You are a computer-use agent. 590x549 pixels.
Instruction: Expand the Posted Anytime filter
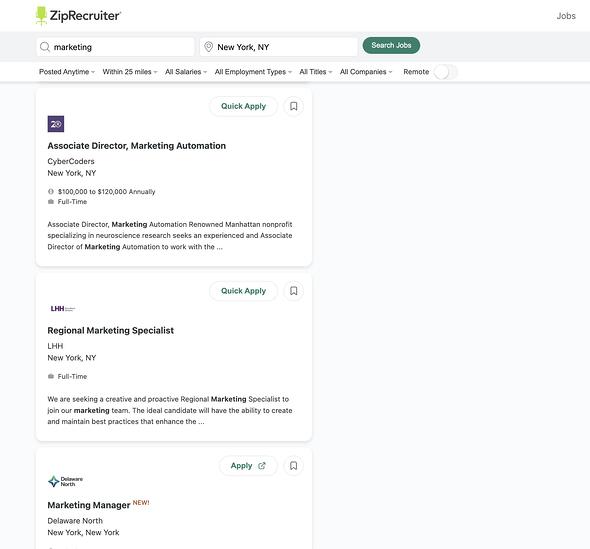tap(67, 72)
